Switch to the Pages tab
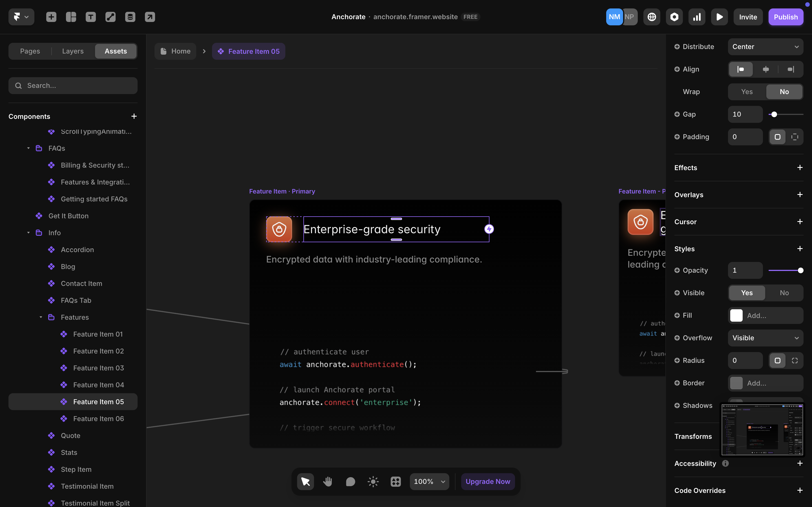The width and height of the screenshot is (812, 507). (x=30, y=51)
